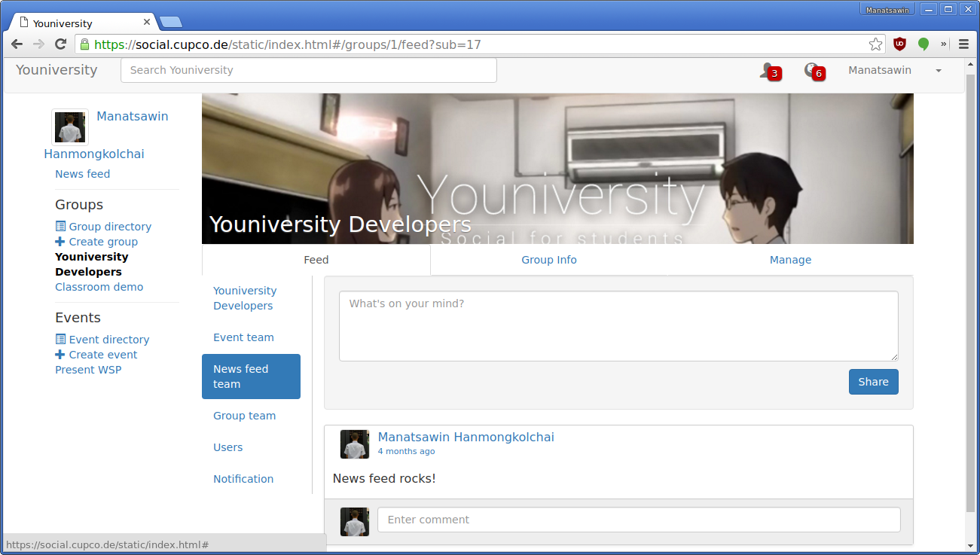This screenshot has width=980, height=555.
Task: Open a new browser tab
Action: click(170, 22)
